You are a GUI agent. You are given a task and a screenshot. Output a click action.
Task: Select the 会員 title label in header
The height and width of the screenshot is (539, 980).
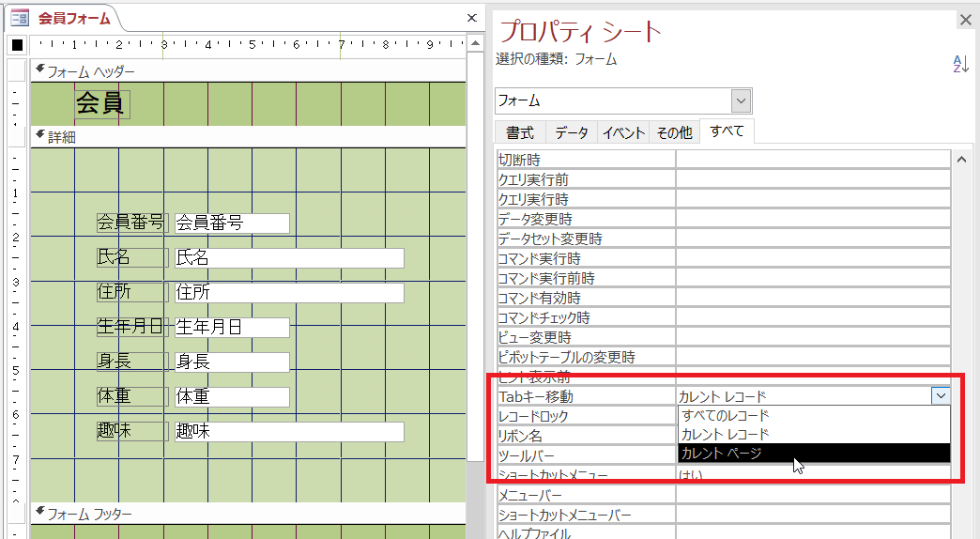pyautogui.click(x=102, y=104)
